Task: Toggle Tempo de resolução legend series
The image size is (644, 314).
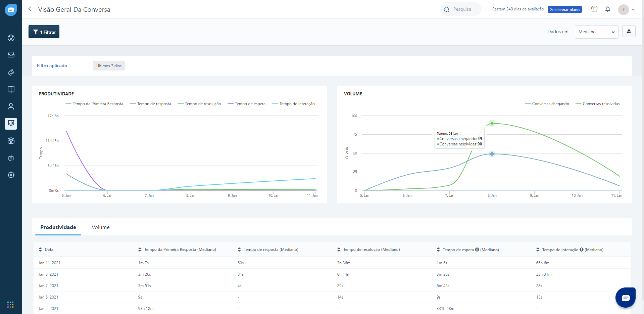Action: point(199,104)
